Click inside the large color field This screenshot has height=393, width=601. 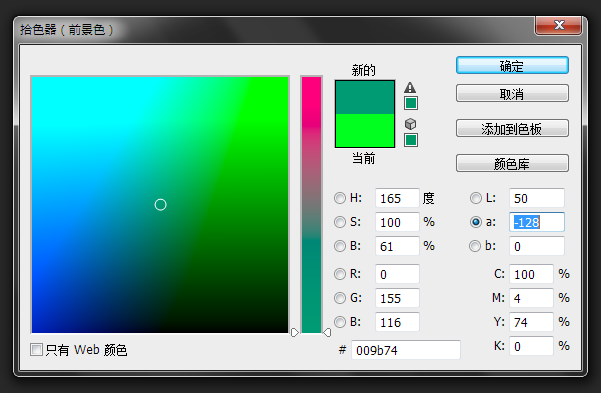[160, 205]
